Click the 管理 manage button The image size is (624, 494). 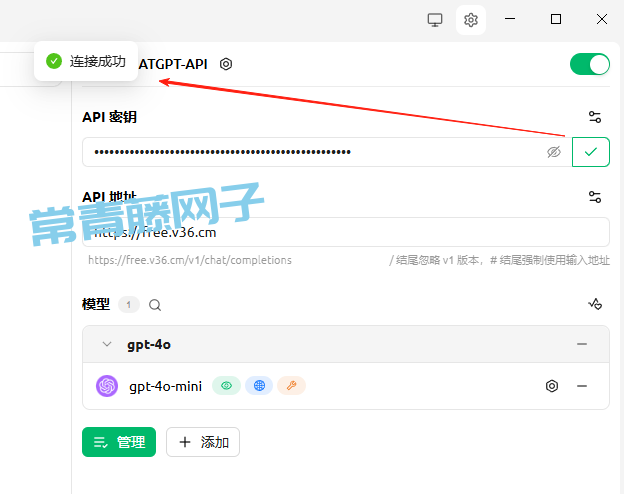[119, 442]
